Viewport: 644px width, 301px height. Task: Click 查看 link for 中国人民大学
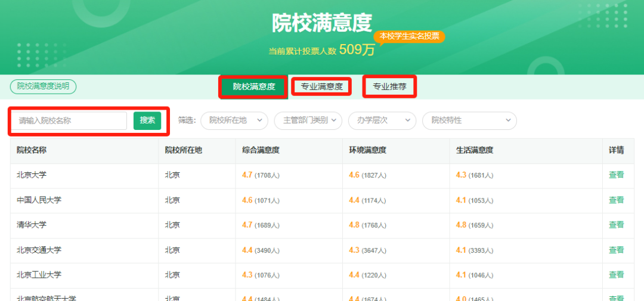(616, 200)
